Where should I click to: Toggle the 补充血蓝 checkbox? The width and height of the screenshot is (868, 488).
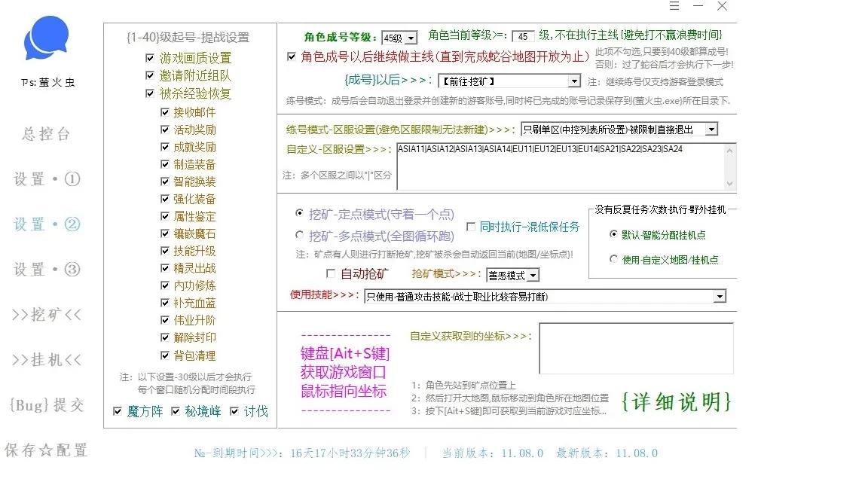tap(164, 303)
